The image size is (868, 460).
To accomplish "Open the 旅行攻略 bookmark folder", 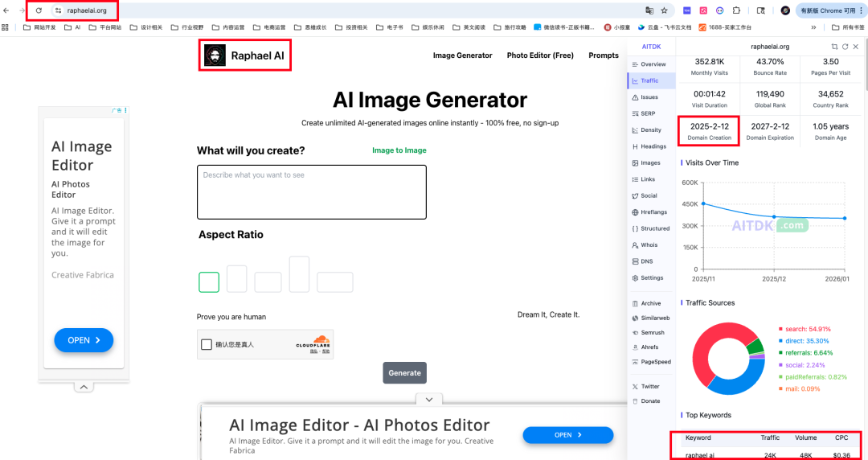I will pyautogui.click(x=510, y=27).
